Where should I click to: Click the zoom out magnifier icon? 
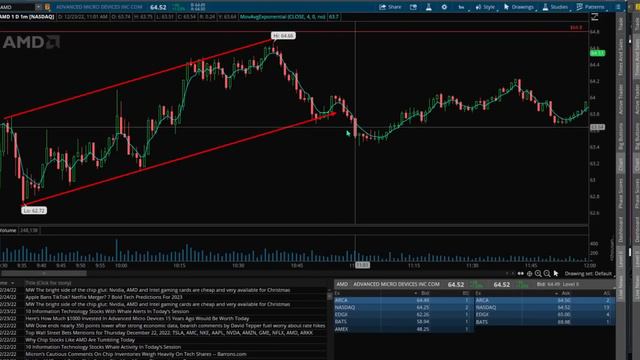pyautogui.click(x=547, y=273)
